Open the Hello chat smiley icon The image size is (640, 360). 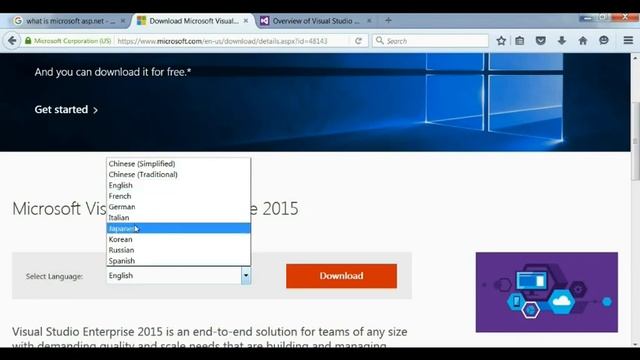pos(604,41)
